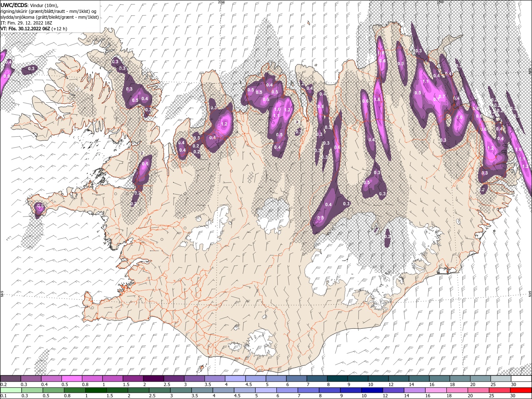Click the 15W longitude label at the top
Screen dimensions: 532x399
click(x=440, y=2)
